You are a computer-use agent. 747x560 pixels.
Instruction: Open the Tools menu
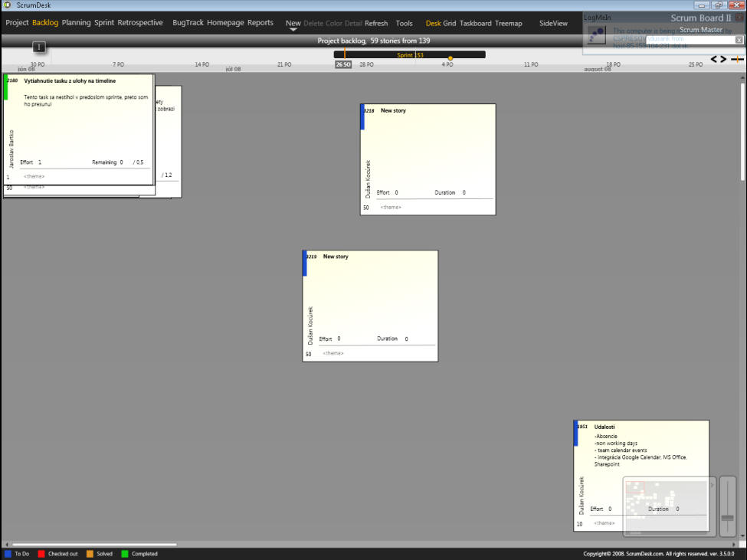[404, 23]
